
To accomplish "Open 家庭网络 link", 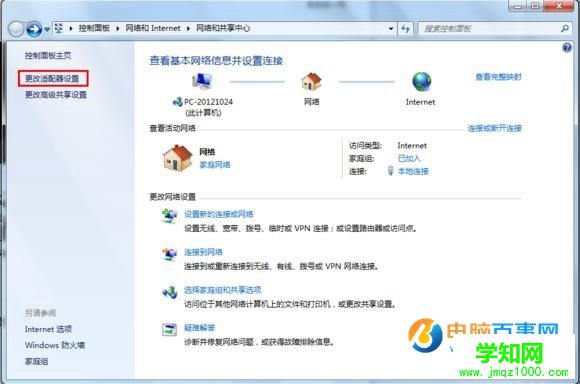I will (x=215, y=165).
